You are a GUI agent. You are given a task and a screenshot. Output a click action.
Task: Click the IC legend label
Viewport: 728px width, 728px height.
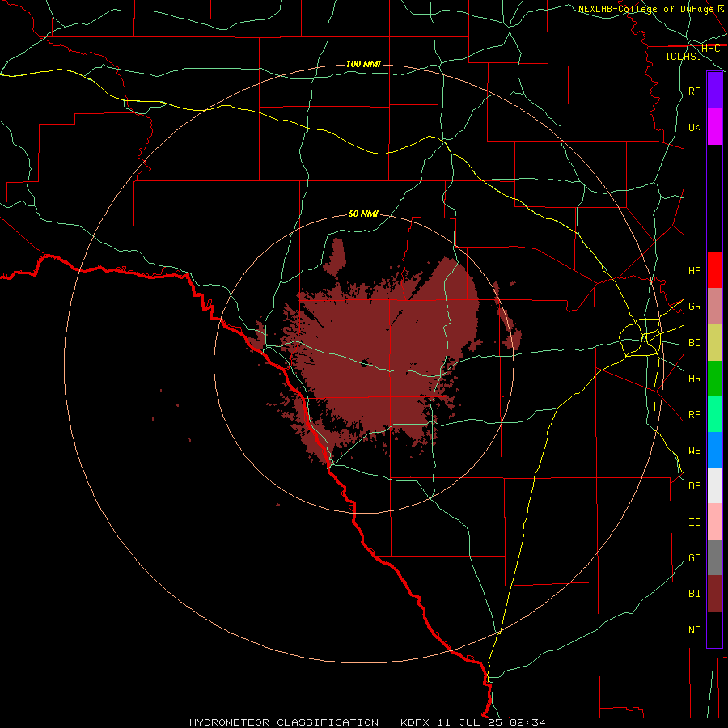pos(694,523)
